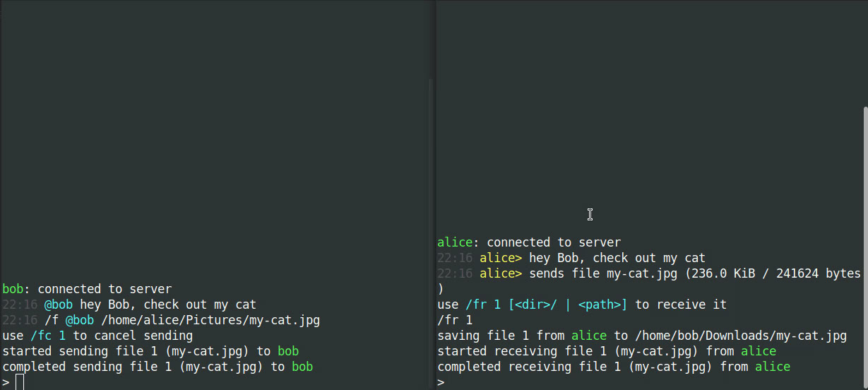
Task: Click 'completed sending file 1' line
Action: (157, 367)
